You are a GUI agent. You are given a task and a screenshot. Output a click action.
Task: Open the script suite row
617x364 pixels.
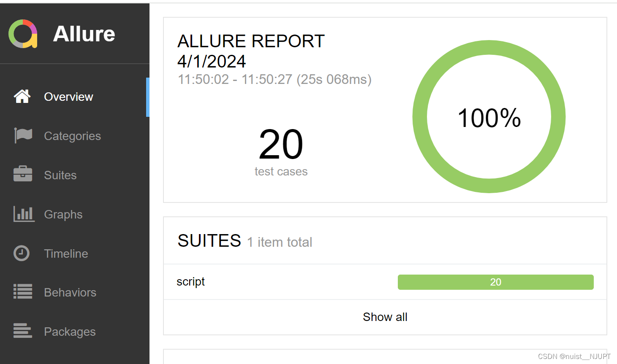click(x=191, y=282)
